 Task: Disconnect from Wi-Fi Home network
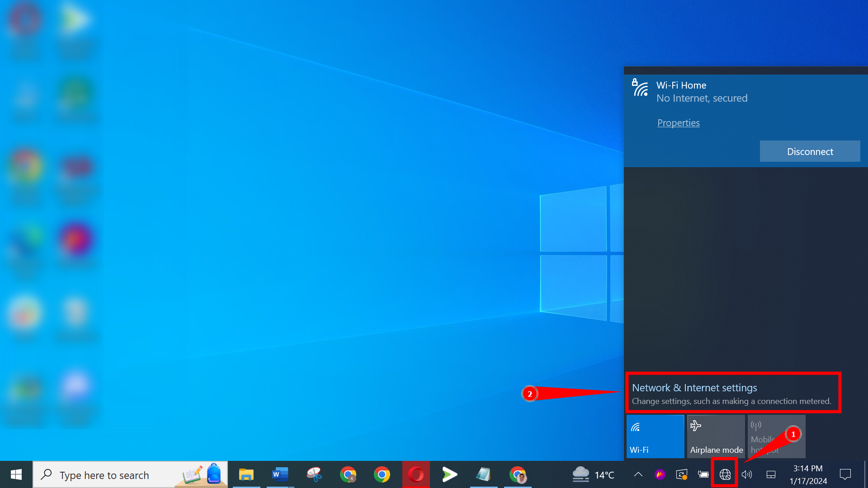point(810,151)
